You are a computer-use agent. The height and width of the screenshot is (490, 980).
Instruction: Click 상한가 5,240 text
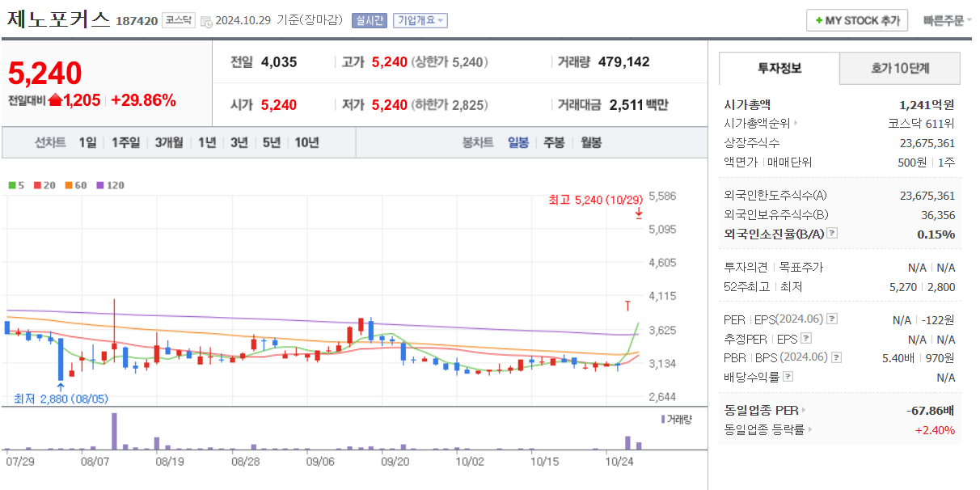pos(450,61)
